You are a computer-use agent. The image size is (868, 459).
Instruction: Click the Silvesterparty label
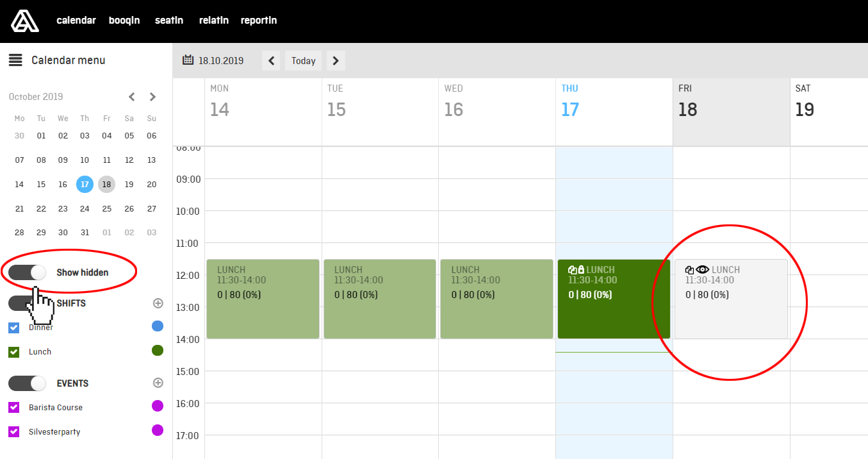pyautogui.click(x=54, y=432)
